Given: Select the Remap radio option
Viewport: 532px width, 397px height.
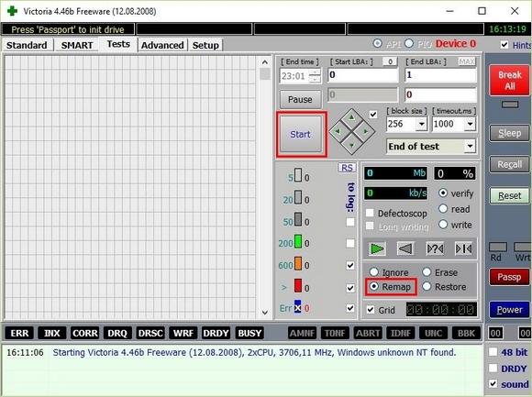Looking at the screenshot, I should pyautogui.click(x=374, y=286).
